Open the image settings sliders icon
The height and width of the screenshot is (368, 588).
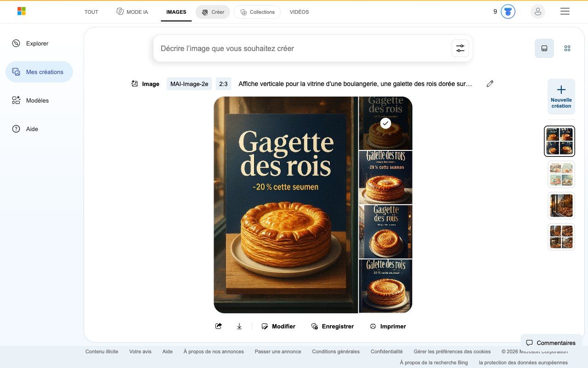click(460, 48)
